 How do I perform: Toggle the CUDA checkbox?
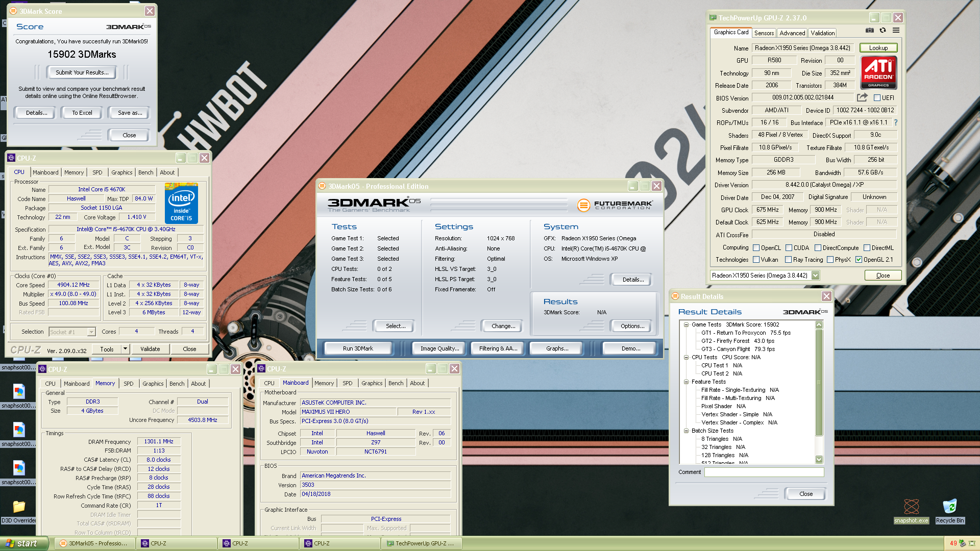pyautogui.click(x=789, y=248)
